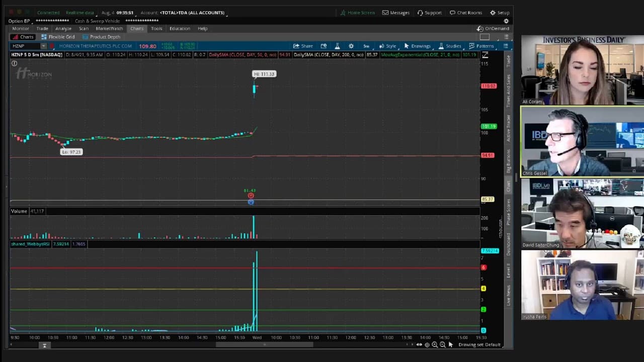The height and width of the screenshot is (362, 644).
Task: Toggle OnDemand mode
Action: (x=493, y=29)
